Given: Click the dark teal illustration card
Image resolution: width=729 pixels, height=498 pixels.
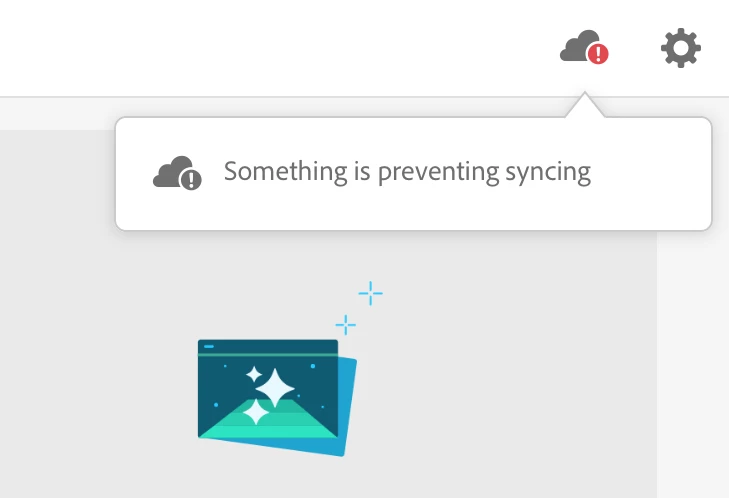Looking at the screenshot, I should tap(268, 389).
